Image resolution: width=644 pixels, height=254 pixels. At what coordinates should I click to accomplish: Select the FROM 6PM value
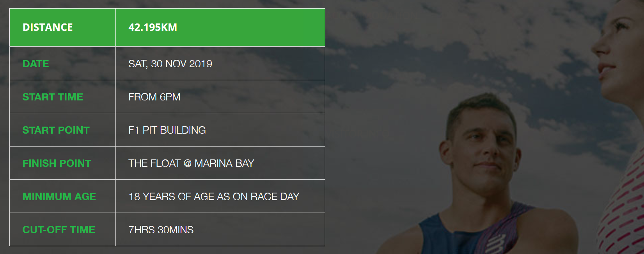coord(154,97)
